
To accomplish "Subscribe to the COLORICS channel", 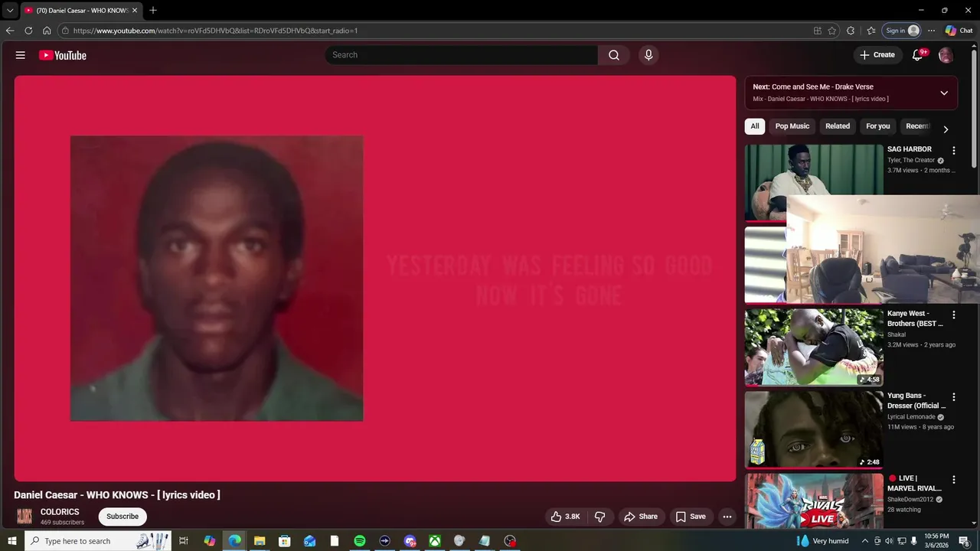I will coord(122,517).
